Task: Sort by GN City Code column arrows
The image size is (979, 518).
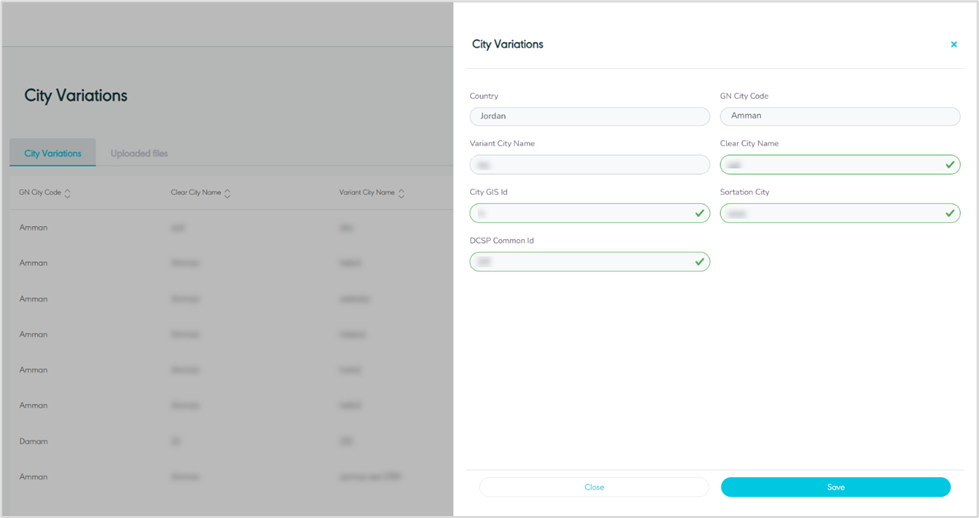Action: (67, 193)
